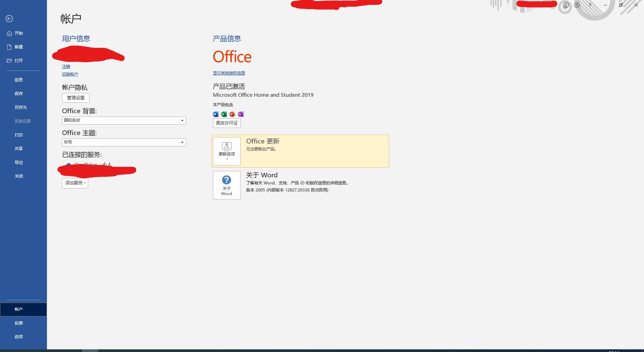Click the PowerPoint app icon under 本产品包含
The height and width of the screenshot is (352, 644).
tap(232, 114)
